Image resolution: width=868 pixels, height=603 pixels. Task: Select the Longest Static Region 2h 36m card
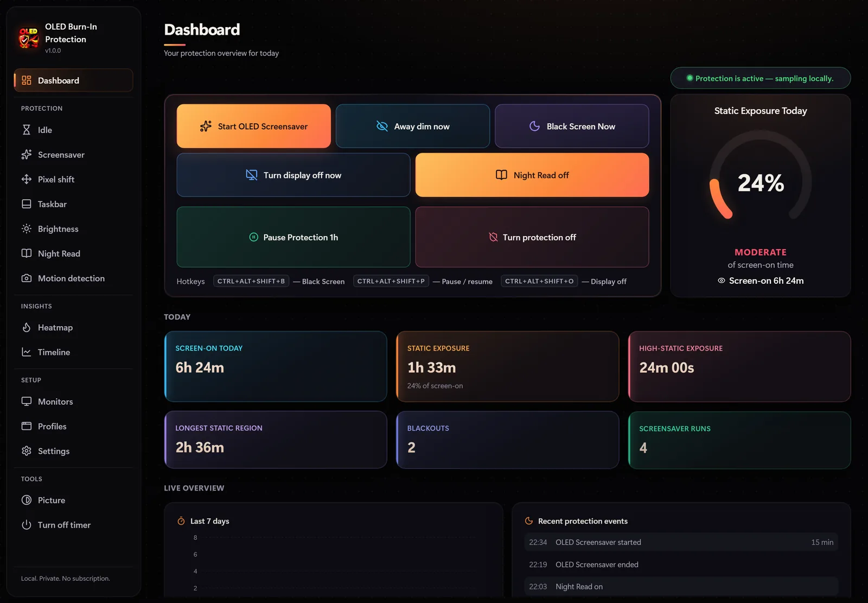[x=276, y=440]
